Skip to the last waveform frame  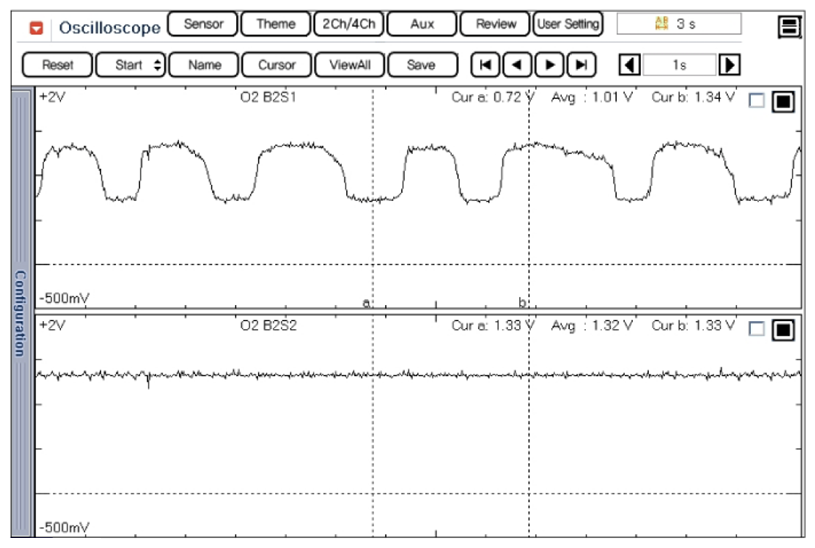coord(581,65)
